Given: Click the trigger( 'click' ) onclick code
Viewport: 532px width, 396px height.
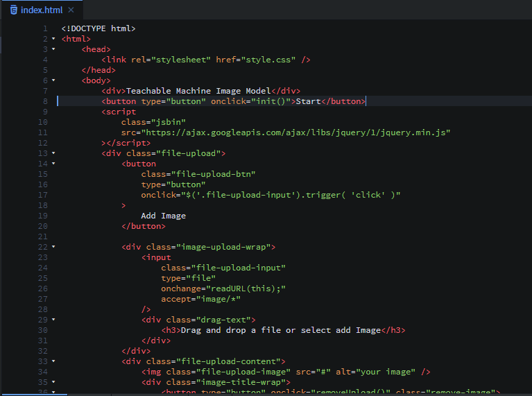Looking at the screenshot, I should pyautogui.click(x=271, y=195).
